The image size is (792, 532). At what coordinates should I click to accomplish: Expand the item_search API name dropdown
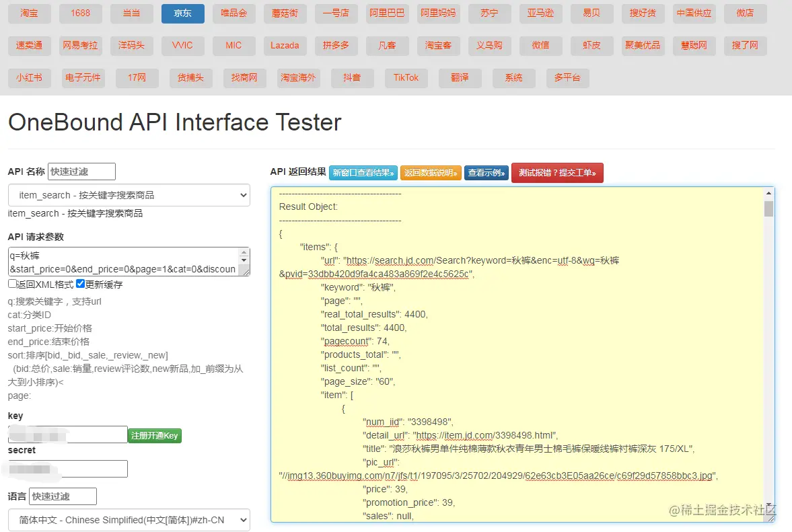click(129, 195)
